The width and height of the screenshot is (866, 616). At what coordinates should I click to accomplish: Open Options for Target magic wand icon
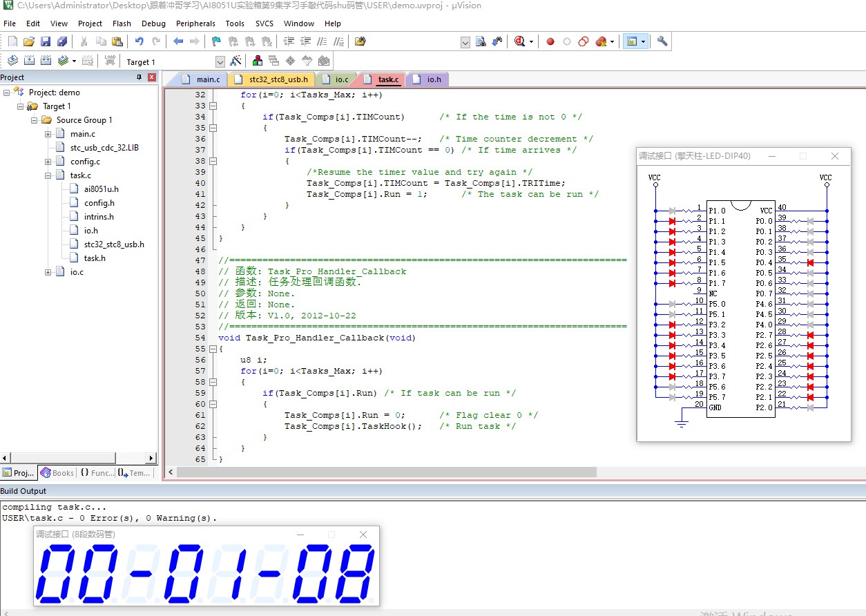(236, 61)
